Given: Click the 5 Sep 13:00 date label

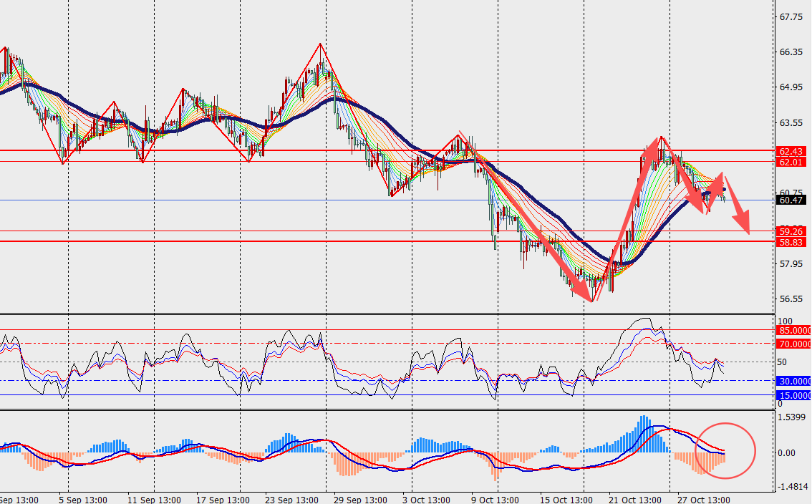Looking at the screenshot, I should coord(82,499).
